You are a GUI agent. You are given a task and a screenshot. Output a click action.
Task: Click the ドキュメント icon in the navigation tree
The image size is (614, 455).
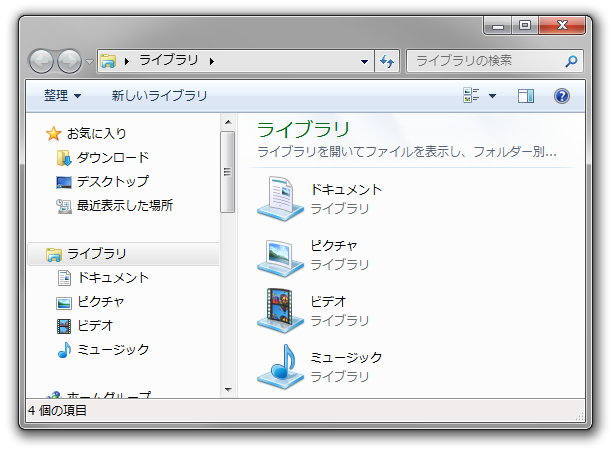[64, 278]
